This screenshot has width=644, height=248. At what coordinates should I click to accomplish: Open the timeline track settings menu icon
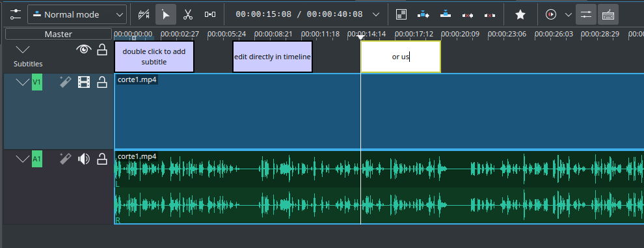[15, 15]
